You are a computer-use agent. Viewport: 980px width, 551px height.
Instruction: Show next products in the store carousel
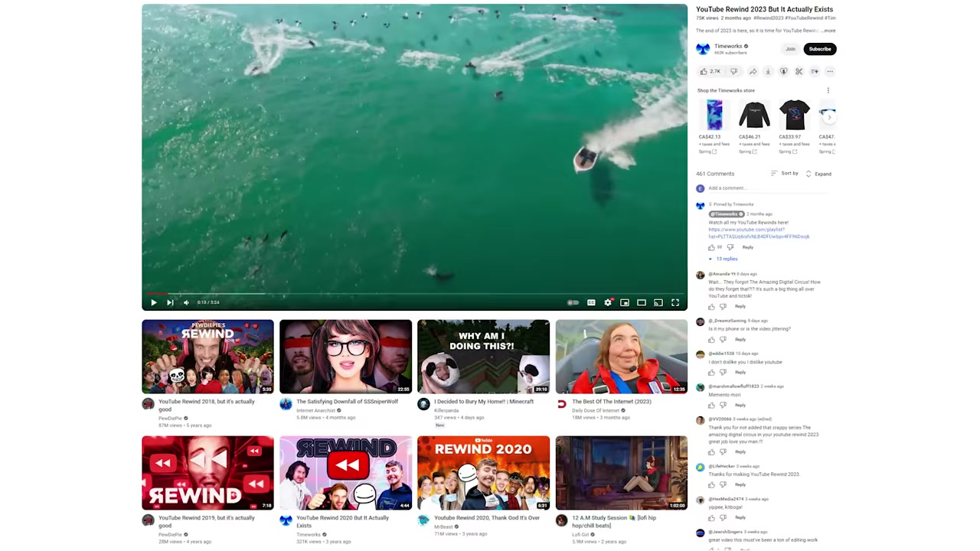tap(829, 117)
